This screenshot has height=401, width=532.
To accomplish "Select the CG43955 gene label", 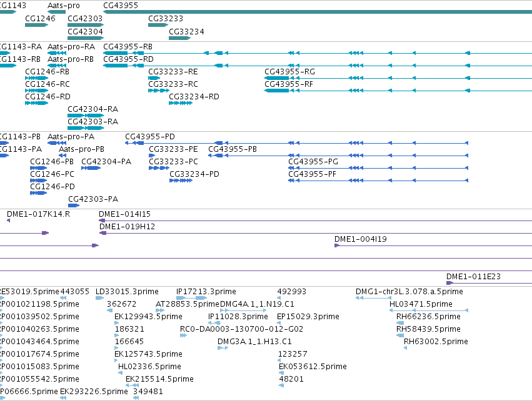I will pos(121,6).
